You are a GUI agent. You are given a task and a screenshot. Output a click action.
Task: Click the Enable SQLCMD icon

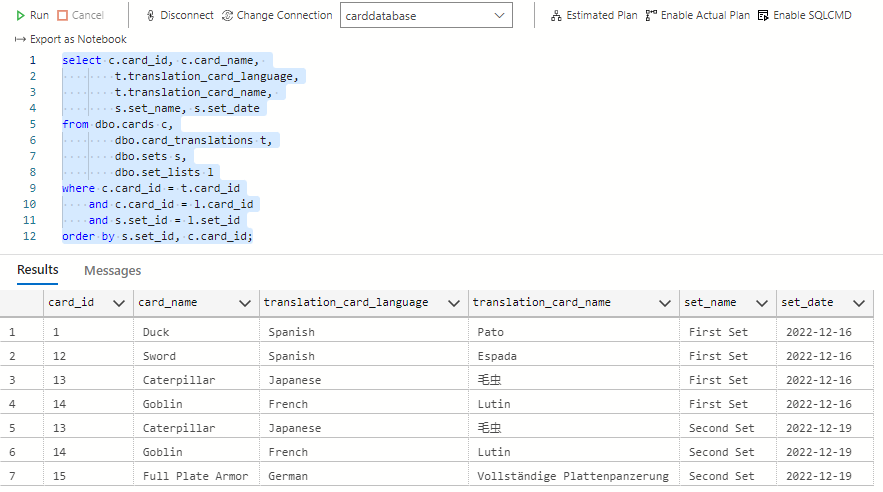pos(763,15)
